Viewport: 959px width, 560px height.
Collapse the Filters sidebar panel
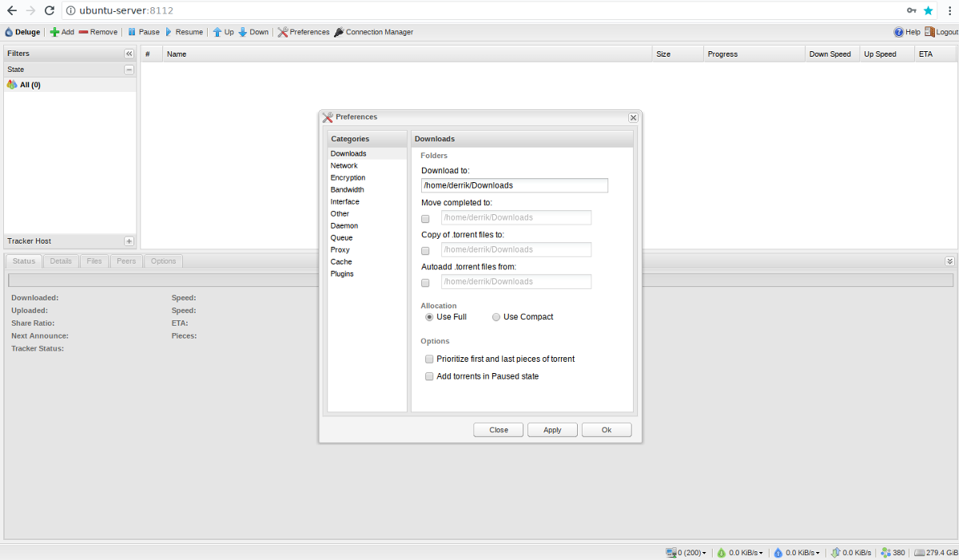click(x=129, y=54)
